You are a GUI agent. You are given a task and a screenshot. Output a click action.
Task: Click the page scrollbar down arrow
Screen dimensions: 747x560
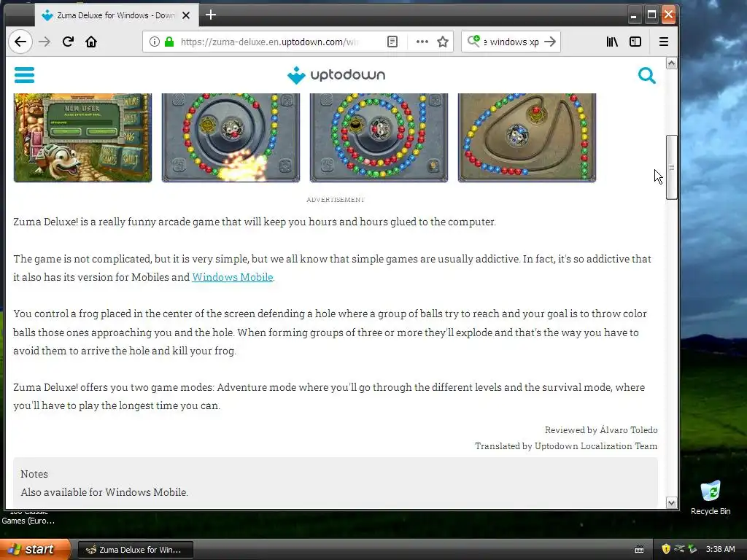click(x=672, y=503)
